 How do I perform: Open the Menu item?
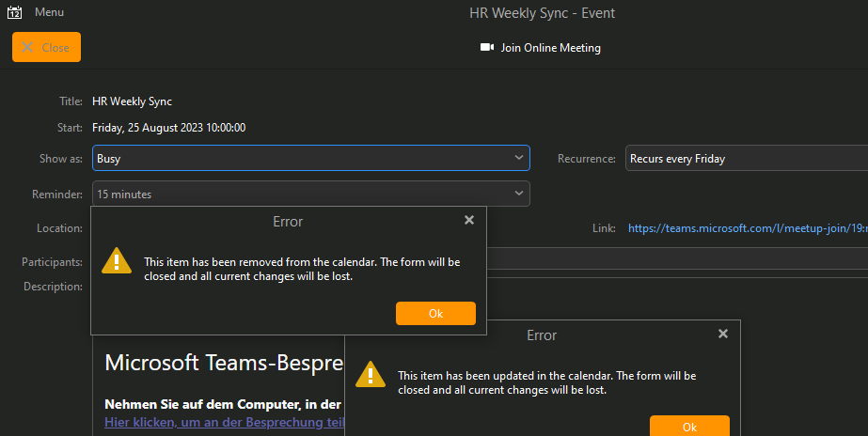click(x=49, y=12)
